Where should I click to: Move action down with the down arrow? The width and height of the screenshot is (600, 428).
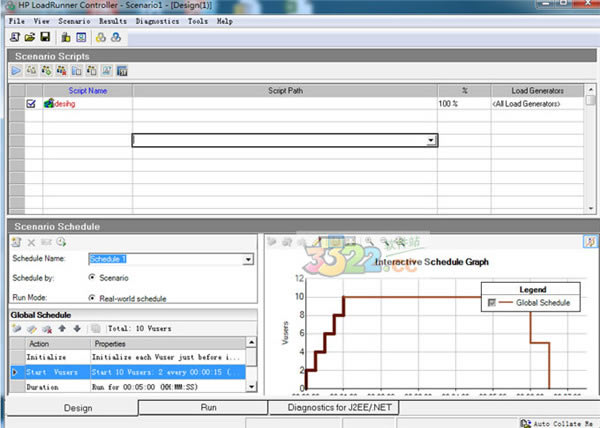tap(76, 328)
